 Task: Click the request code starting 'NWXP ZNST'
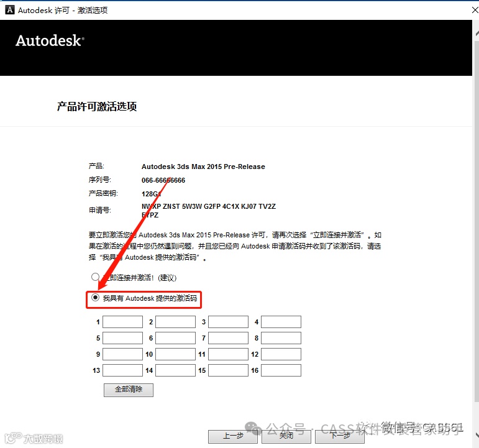click(x=209, y=211)
